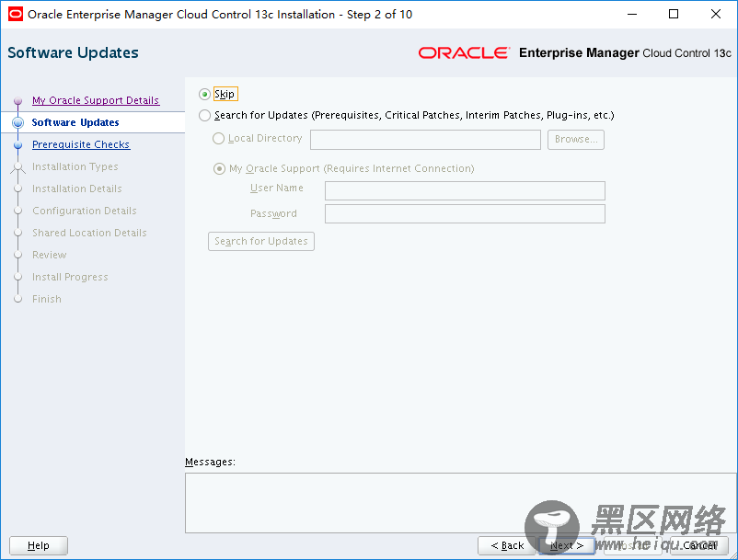Open Help for the installer
This screenshot has width=738, height=560.
coord(39,545)
